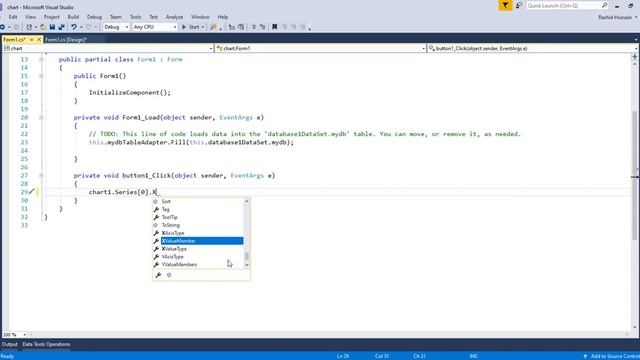The height and width of the screenshot is (360, 640).
Task: Collapse the button1_Click method outline
Action: coord(41,176)
